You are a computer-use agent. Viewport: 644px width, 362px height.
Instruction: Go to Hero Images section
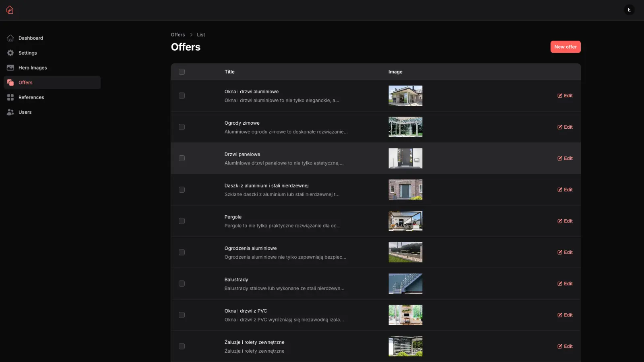[x=52, y=68]
